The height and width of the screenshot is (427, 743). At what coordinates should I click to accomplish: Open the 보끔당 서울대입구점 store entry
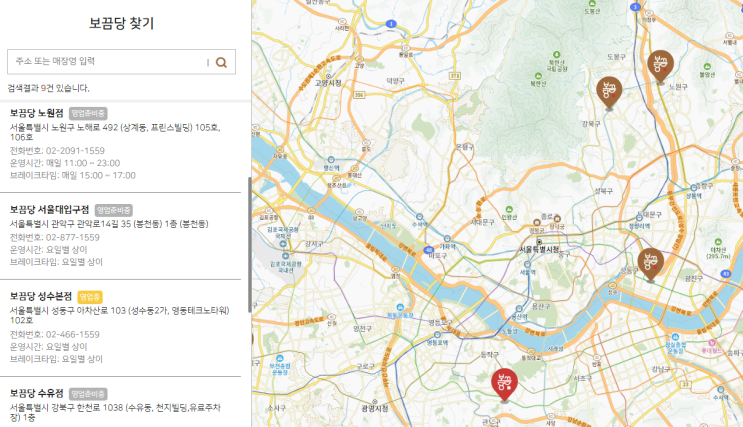coord(121,236)
